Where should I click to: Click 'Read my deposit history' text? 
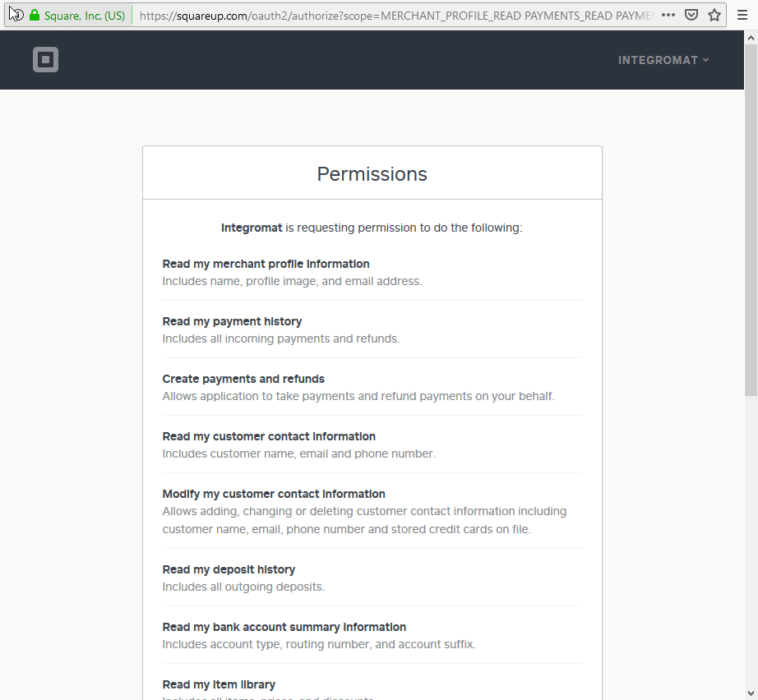click(x=229, y=569)
